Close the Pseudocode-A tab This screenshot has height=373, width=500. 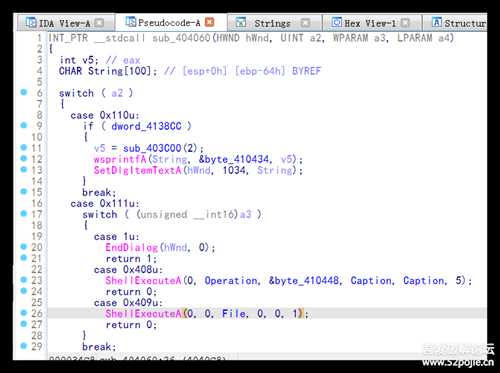pyautogui.click(x=210, y=22)
